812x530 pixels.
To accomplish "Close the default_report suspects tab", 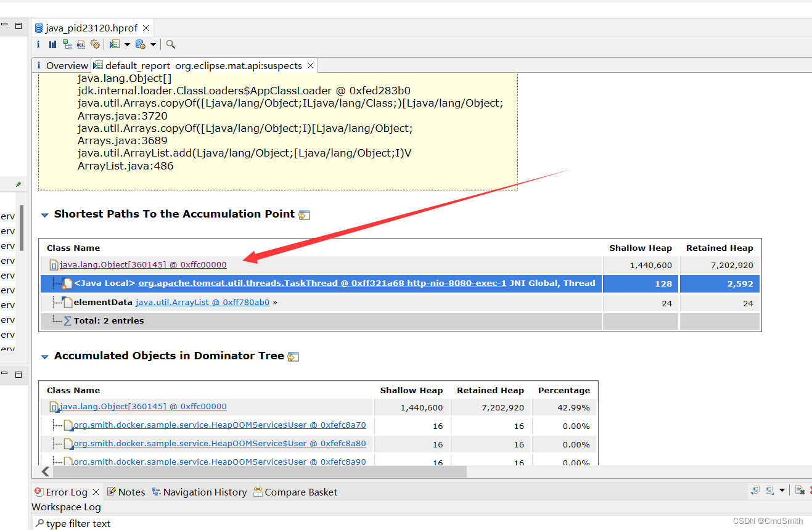I will click(x=310, y=65).
